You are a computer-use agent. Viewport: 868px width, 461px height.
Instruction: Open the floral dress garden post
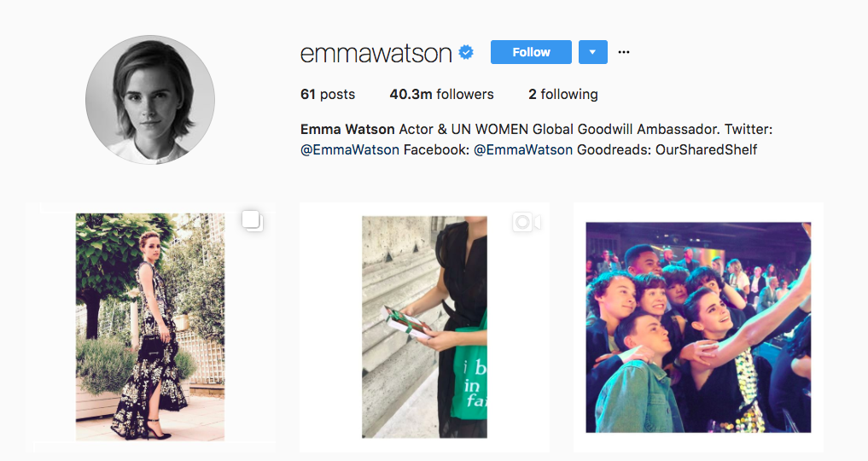[x=150, y=327]
